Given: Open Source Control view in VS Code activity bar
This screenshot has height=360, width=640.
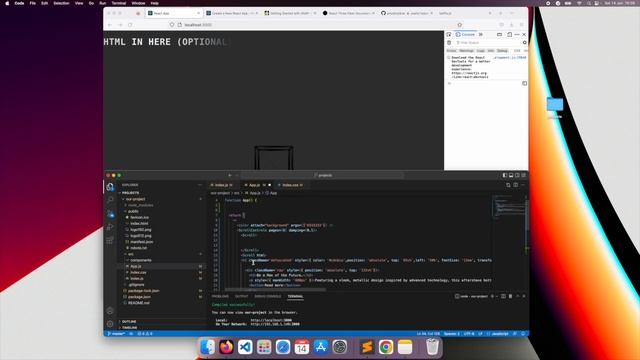Looking at the screenshot, I should point(110,213).
